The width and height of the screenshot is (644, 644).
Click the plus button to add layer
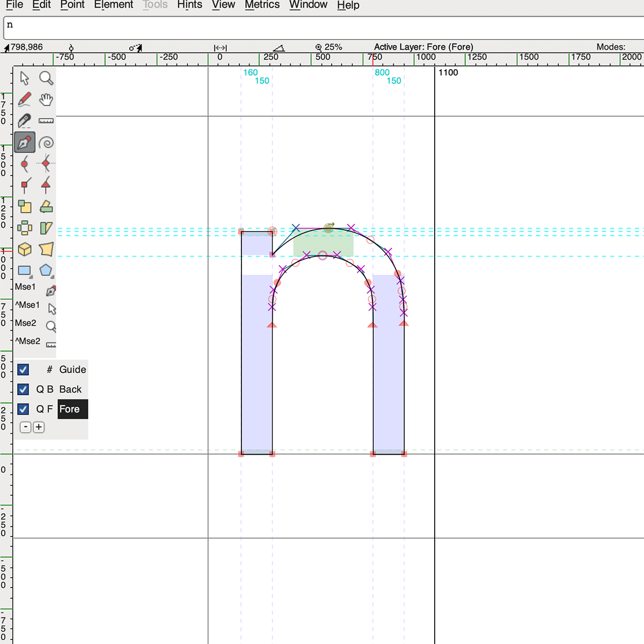39,427
